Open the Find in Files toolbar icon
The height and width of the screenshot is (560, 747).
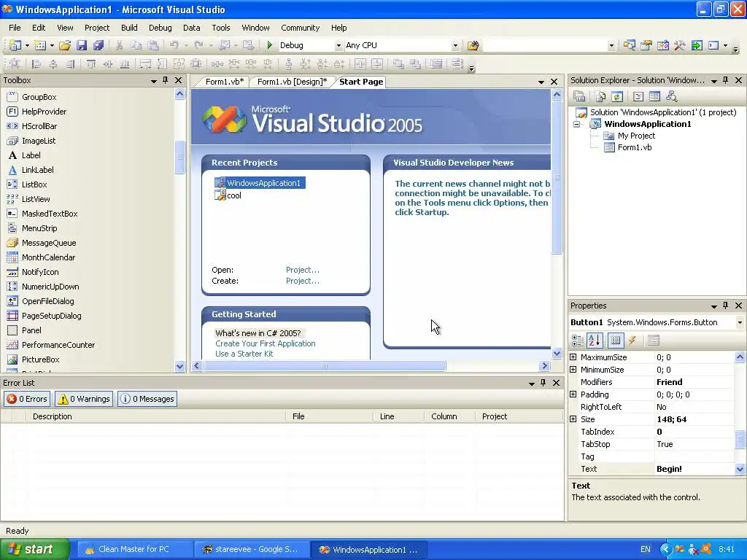[473, 45]
